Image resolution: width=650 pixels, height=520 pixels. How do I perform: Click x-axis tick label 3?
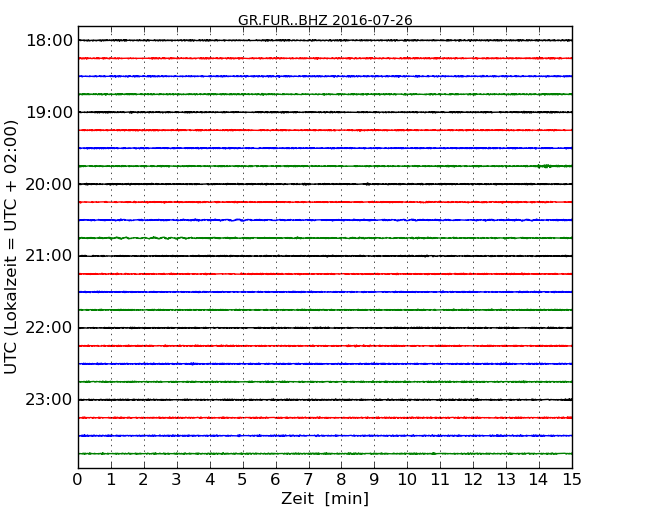pyautogui.click(x=177, y=480)
